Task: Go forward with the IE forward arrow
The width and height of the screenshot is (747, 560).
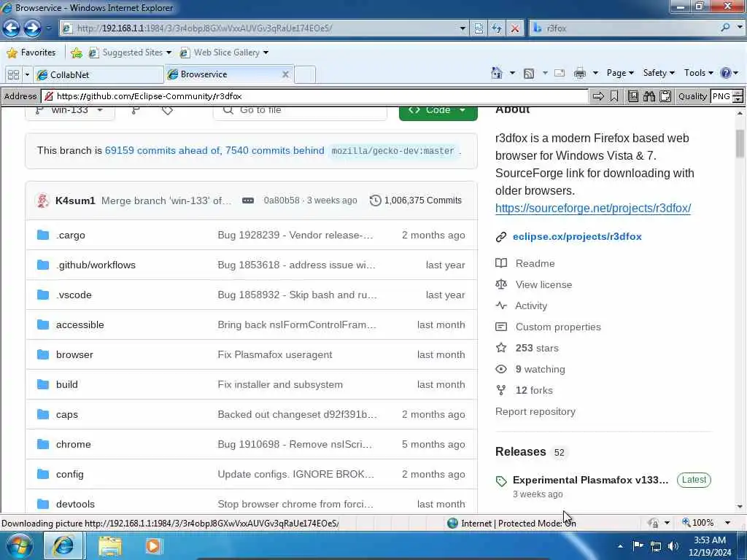Action: click(32, 28)
